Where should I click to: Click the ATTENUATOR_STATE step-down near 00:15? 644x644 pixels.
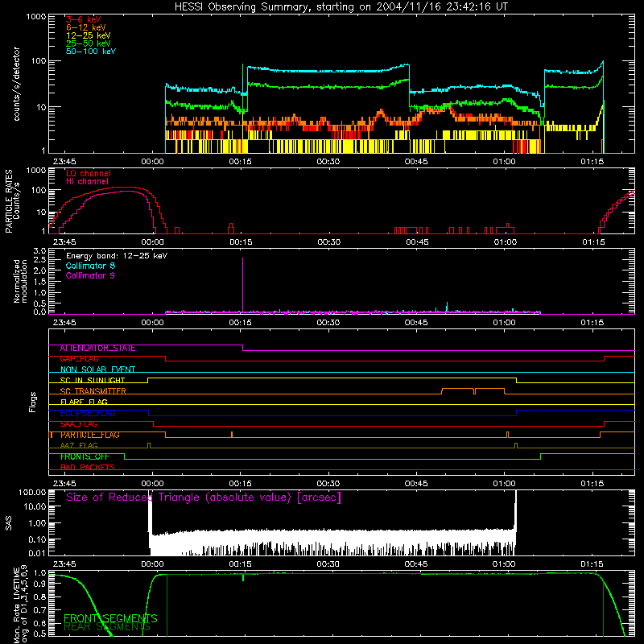point(243,348)
